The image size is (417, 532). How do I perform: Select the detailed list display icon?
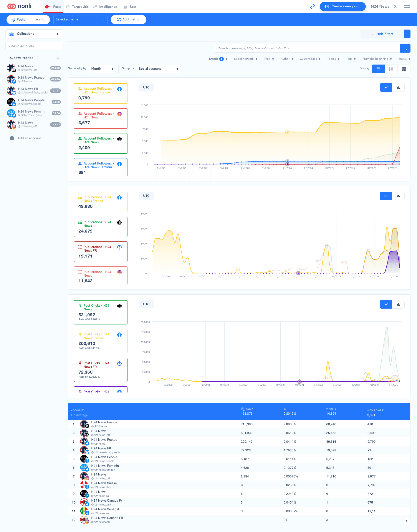point(378,69)
